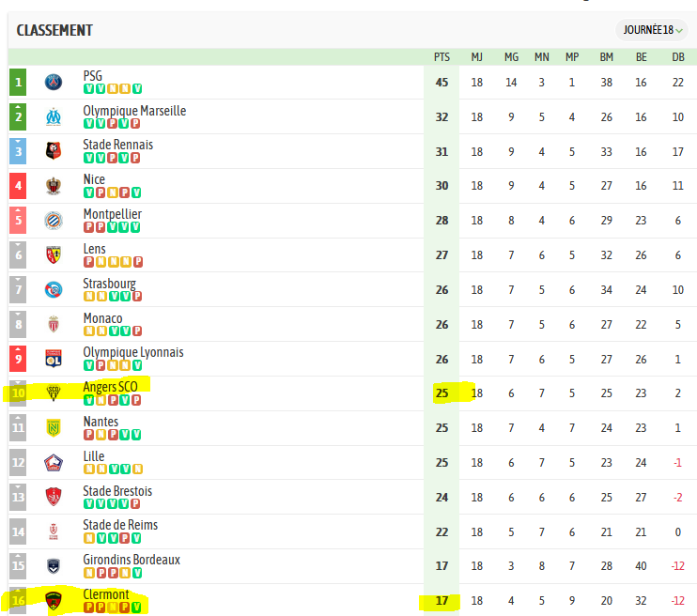Open the Angers SCO team link
Screen dimensions: 697x616
click(110, 387)
